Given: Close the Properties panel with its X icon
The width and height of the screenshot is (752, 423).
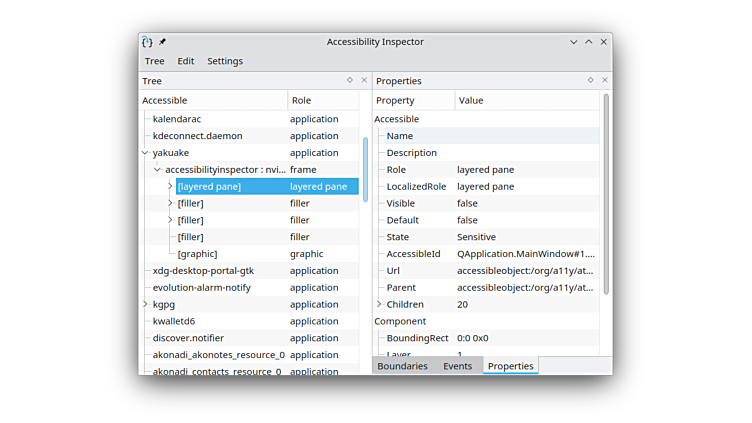Looking at the screenshot, I should tap(604, 80).
